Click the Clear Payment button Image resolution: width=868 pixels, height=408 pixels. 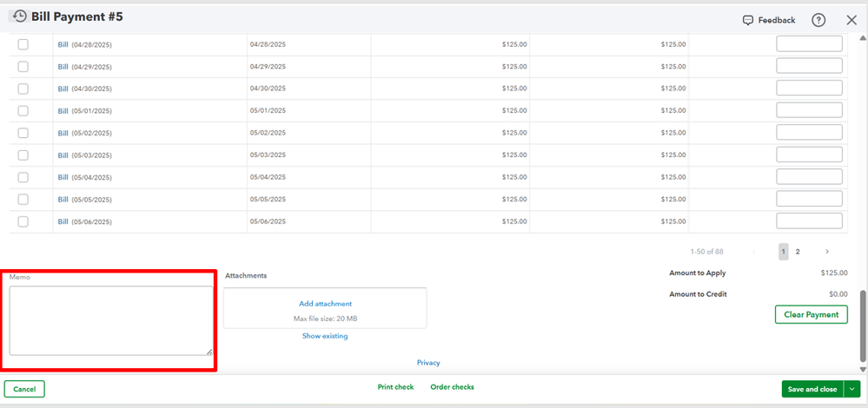tap(811, 314)
